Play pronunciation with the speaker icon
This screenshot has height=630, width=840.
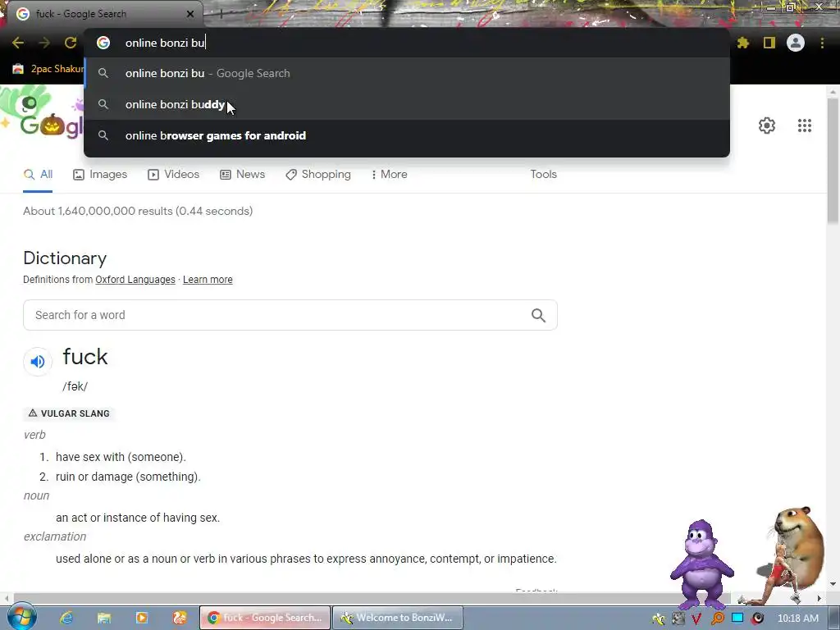point(38,362)
